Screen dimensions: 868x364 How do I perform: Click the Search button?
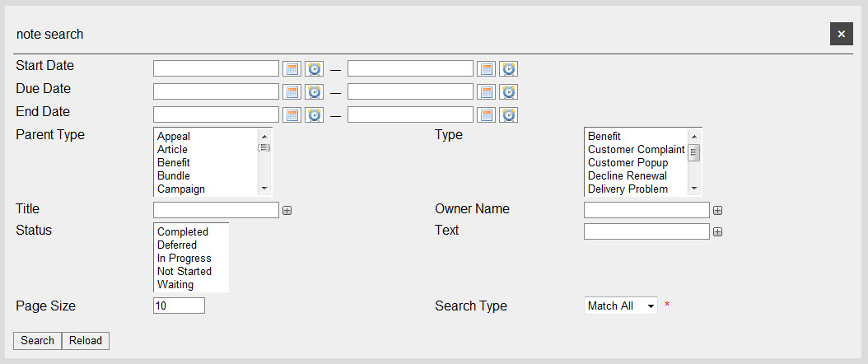[x=38, y=341]
